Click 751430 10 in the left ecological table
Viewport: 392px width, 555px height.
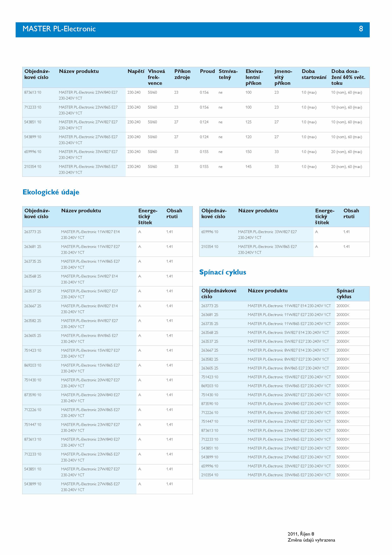click(33, 380)
